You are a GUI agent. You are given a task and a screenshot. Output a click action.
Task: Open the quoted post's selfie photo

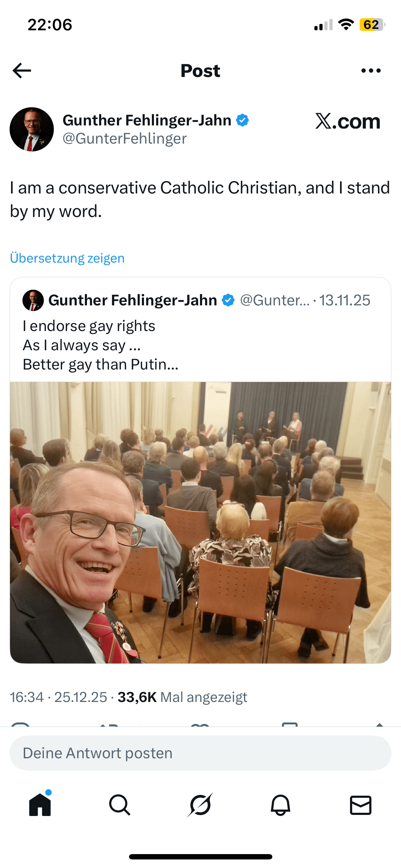pyautogui.click(x=200, y=522)
